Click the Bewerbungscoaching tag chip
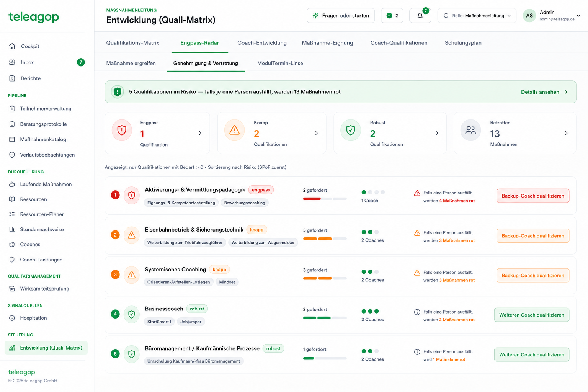 click(x=245, y=203)
